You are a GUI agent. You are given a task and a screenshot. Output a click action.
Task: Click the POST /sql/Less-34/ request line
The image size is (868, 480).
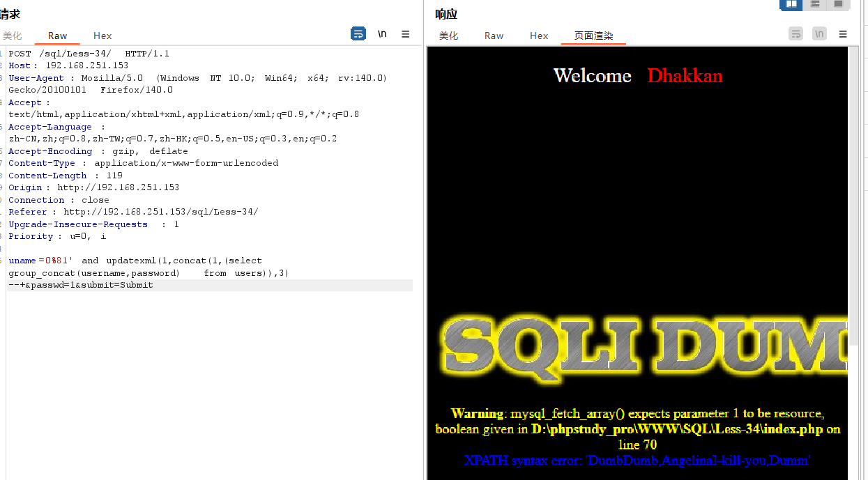[89, 54]
